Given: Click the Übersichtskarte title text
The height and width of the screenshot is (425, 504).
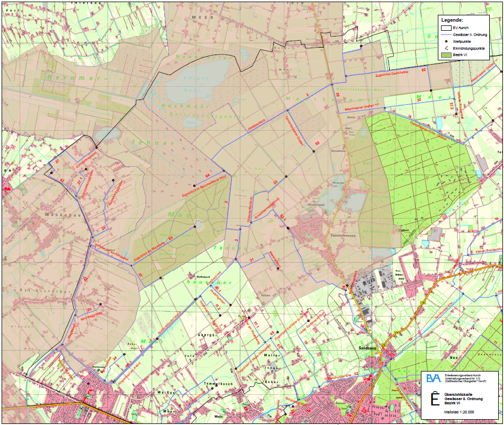Looking at the screenshot, I should coord(458,394).
